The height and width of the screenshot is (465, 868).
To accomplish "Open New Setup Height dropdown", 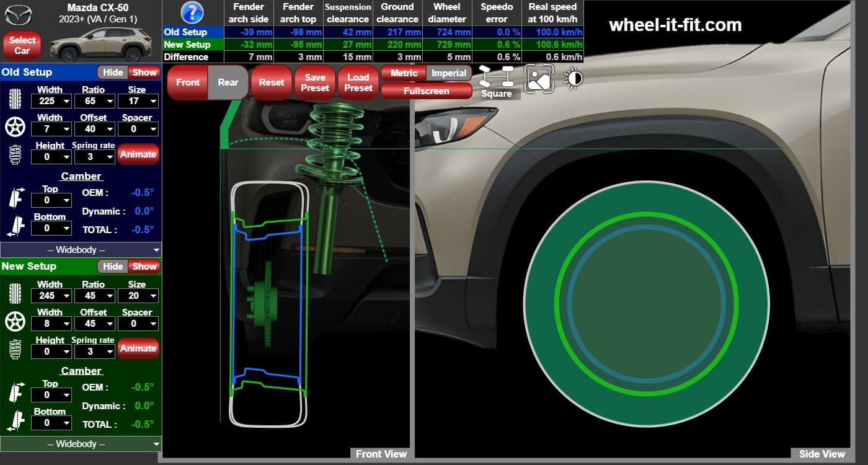I will [51, 352].
